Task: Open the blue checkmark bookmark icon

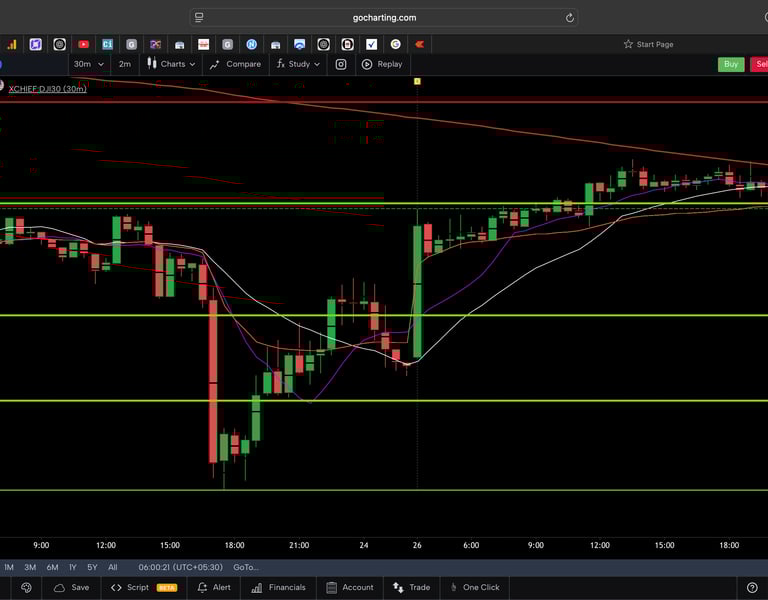Action: coord(371,45)
